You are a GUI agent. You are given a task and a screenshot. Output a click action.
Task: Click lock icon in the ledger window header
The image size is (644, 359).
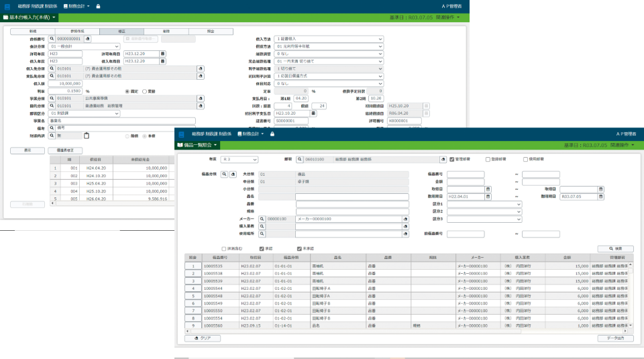tap(98, 6)
